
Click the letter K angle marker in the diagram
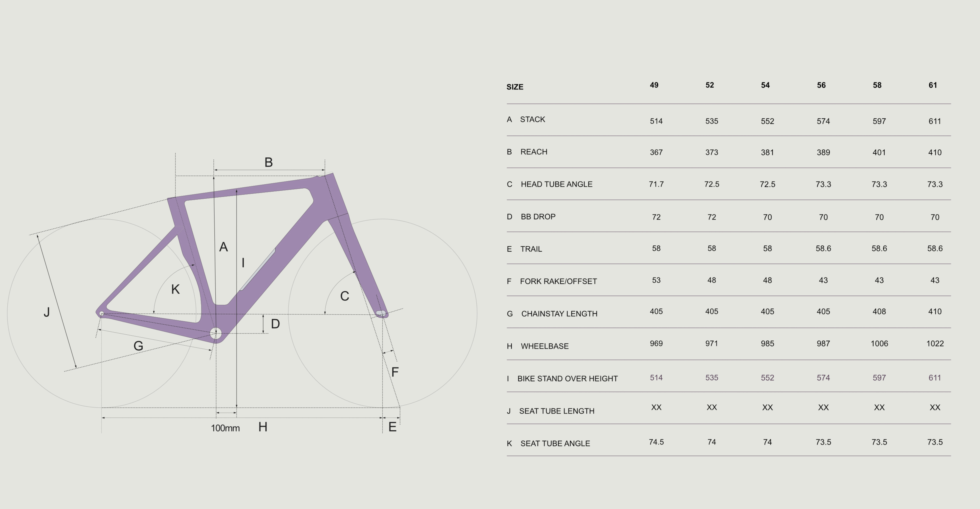point(175,289)
